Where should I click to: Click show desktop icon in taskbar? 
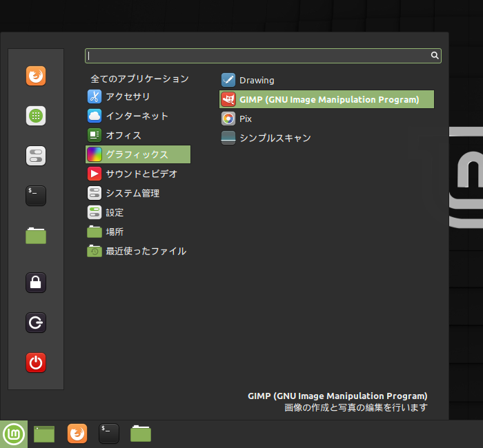(x=44, y=434)
